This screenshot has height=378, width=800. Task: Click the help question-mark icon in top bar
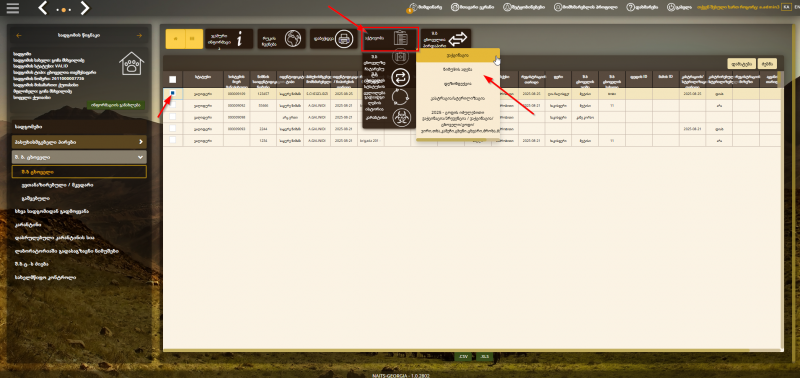click(631, 8)
